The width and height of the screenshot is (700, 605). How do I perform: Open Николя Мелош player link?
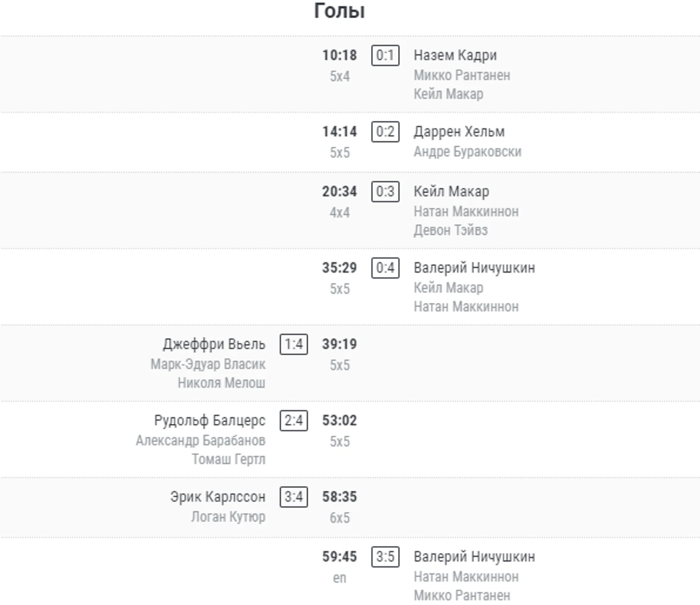(221, 383)
